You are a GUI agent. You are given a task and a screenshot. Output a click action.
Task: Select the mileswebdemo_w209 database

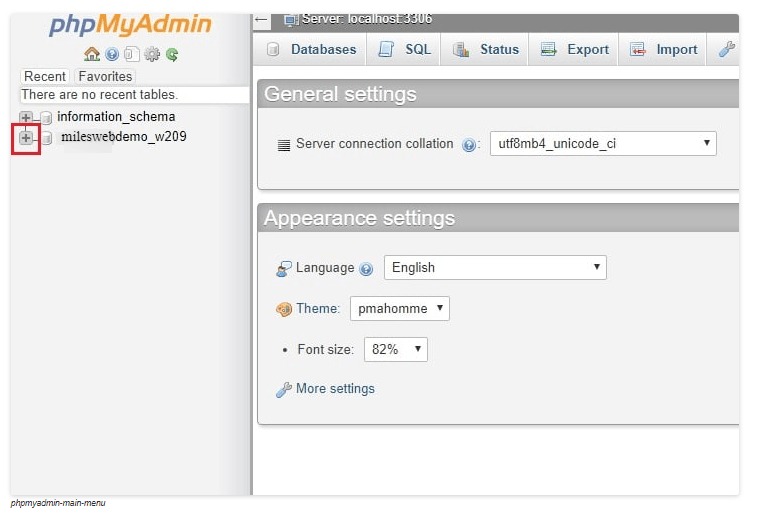click(x=124, y=137)
